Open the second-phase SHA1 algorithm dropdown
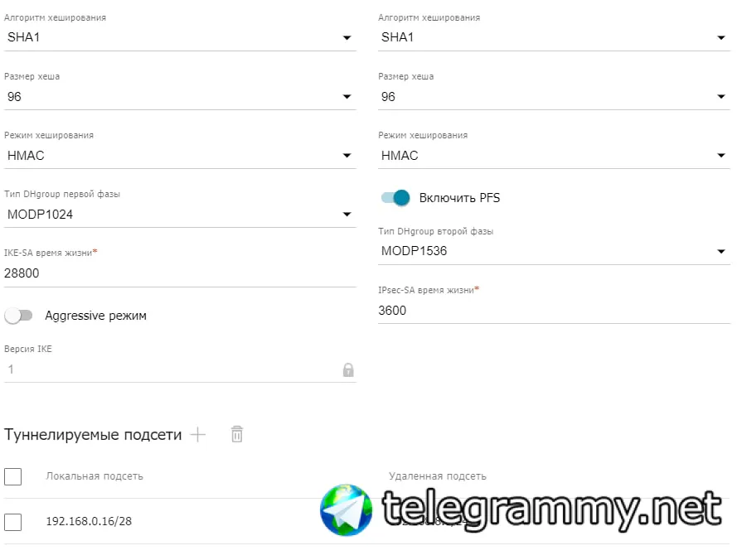The image size is (737, 560). [554, 37]
